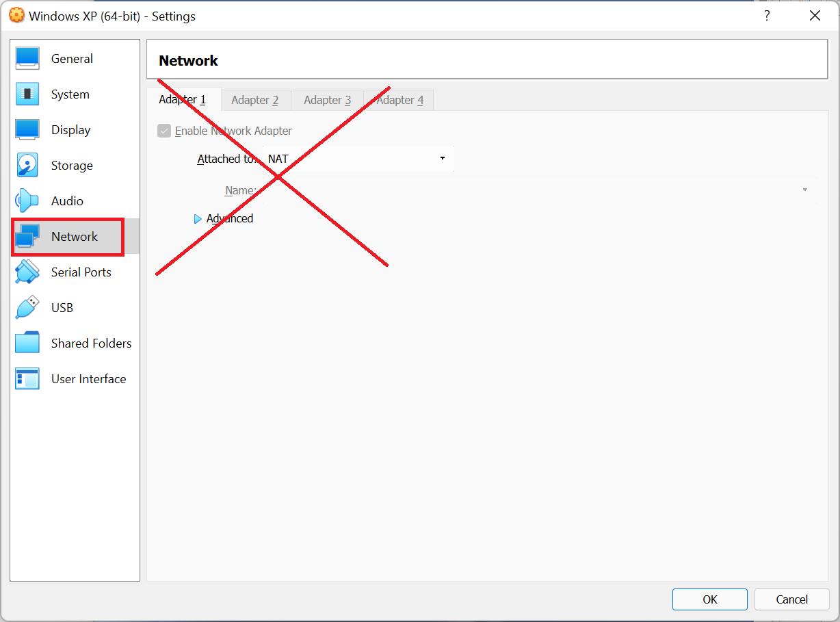The height and width of the screenshot is (622, 840).
Task: Expand the Advanced section triangle
Action: click(198, 219)
